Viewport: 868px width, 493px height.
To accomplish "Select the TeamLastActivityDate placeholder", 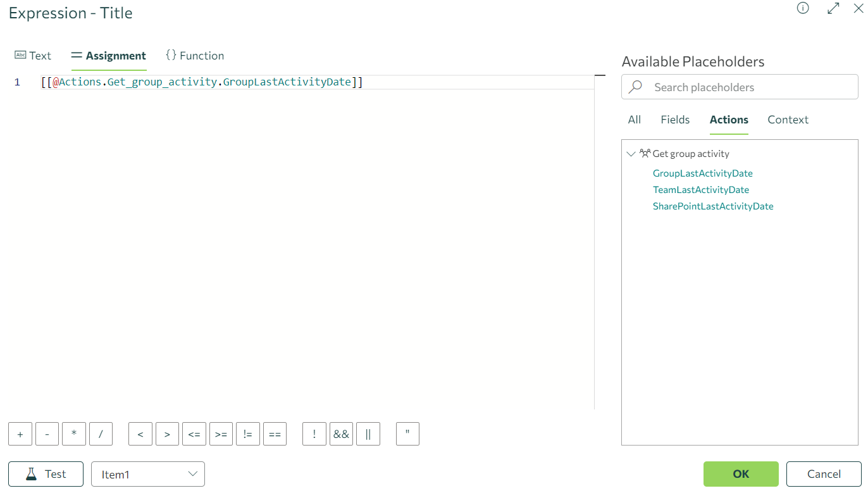I will pos(700,190).
